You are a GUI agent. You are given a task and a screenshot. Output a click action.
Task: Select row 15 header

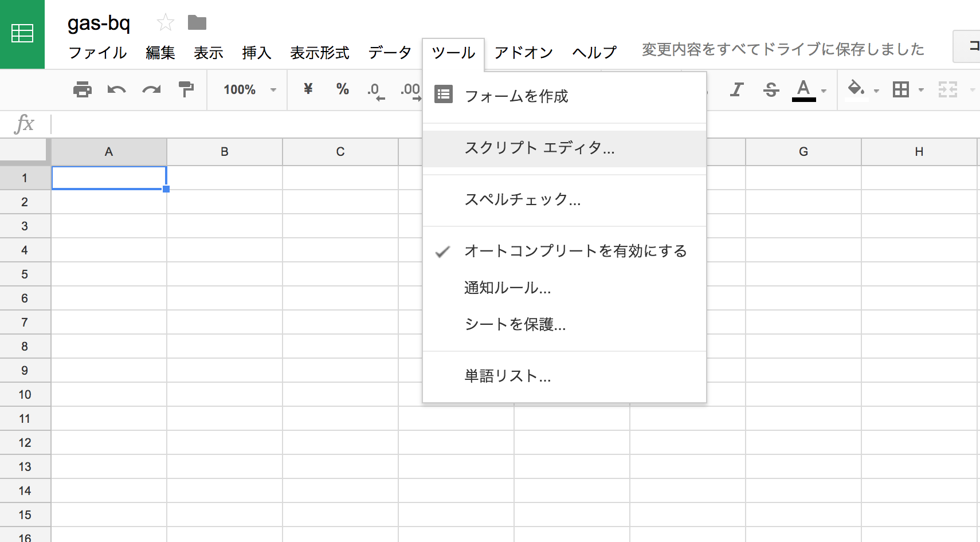click(25, 515)
